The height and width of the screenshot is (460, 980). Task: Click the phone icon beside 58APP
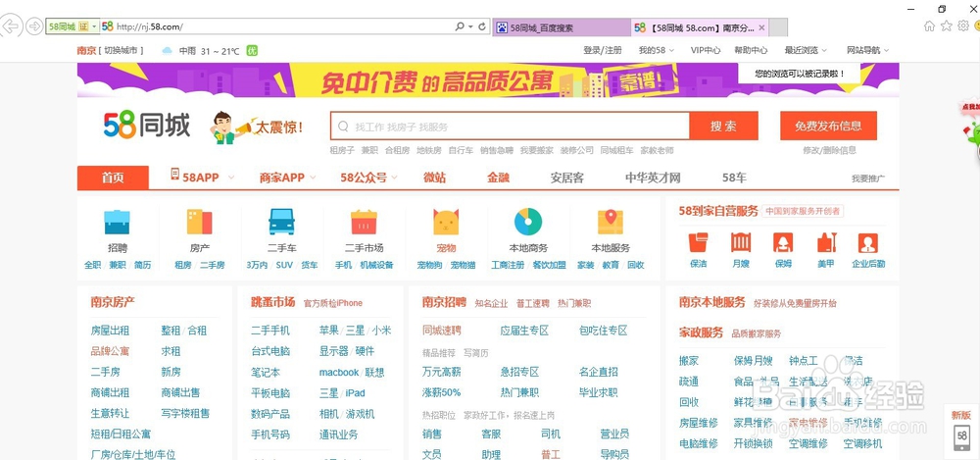coord(175,174)
